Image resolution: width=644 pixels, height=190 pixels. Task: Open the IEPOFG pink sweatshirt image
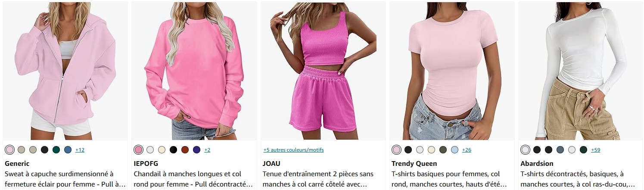point(194,71)
